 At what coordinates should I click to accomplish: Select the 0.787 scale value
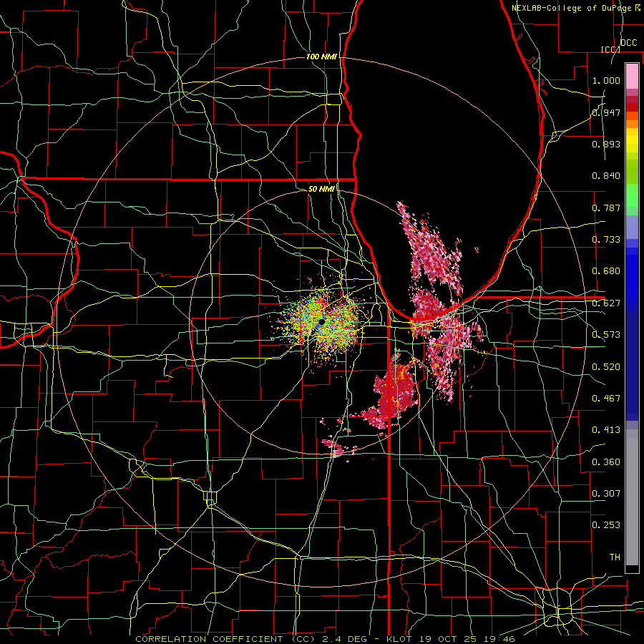point(606,208)
